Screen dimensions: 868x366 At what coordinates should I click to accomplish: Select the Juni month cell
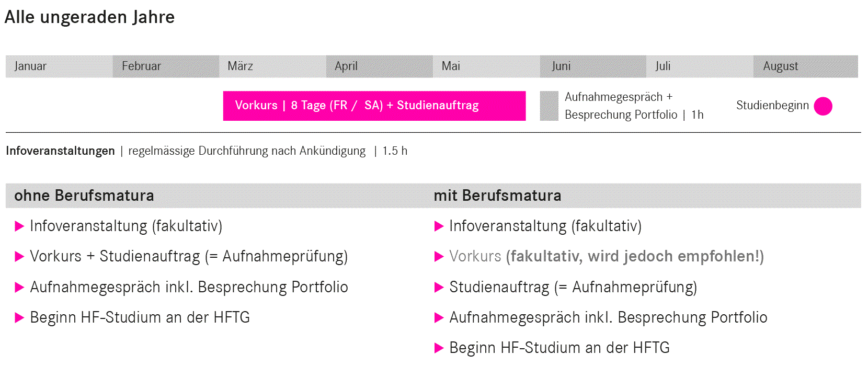coord(592,66)
